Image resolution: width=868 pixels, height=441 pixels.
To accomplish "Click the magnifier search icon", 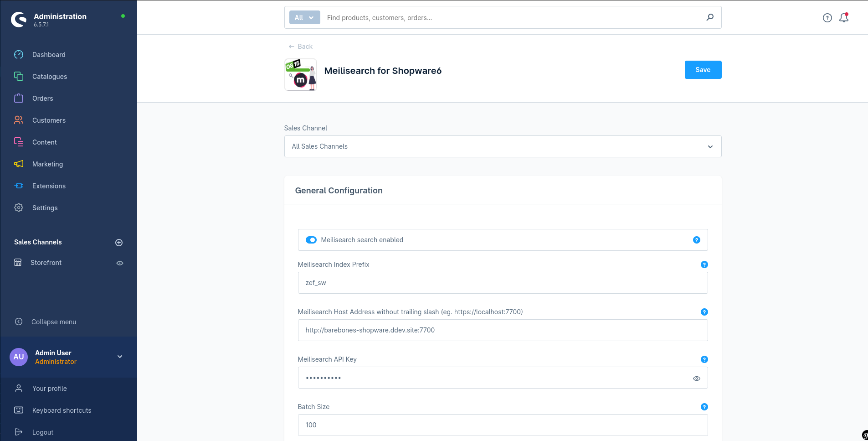I will (710, 17).
